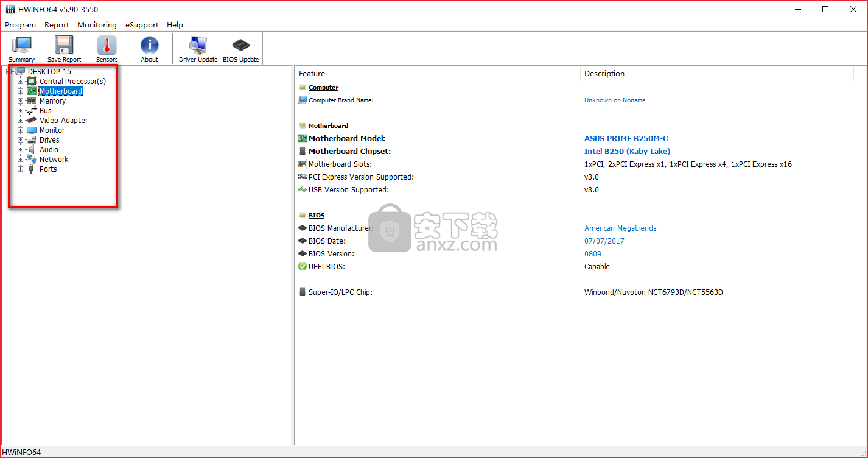Click the Motherboard Slots row label
The height and width of the screenshot is (458, 868).
pos(340,164)
